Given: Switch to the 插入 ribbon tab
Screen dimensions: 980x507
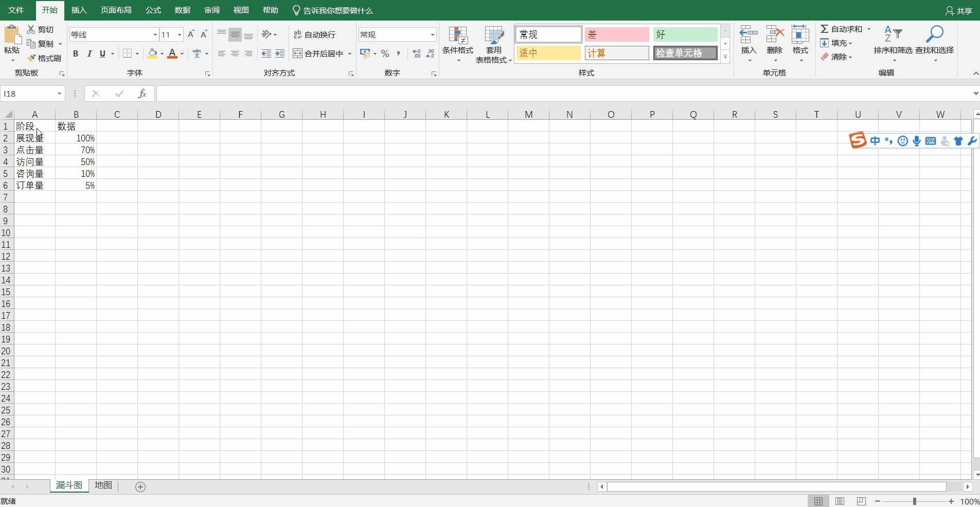Looking at the screenshot, I should click(79, 10).
